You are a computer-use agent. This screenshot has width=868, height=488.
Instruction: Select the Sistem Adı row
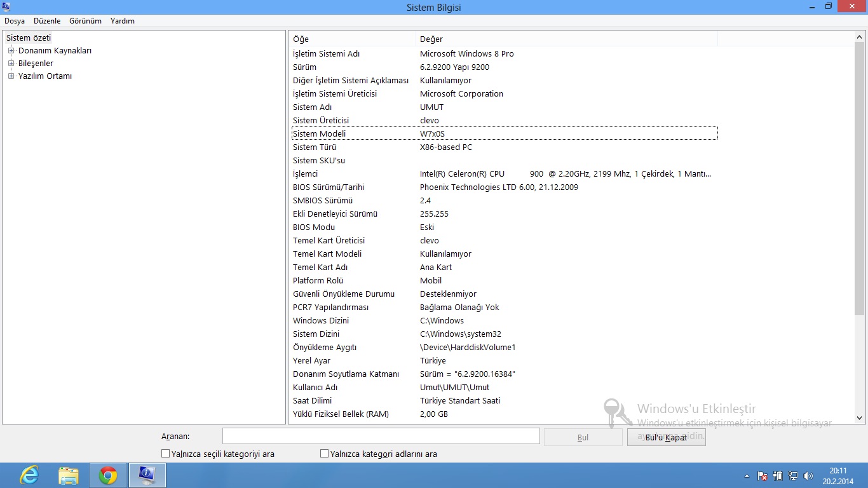coord(505,107)
